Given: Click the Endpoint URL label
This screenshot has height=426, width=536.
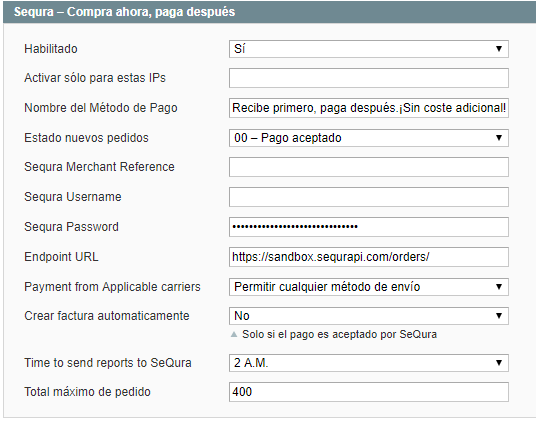Looking at the screenshot, I should click(x=62, y=257).
